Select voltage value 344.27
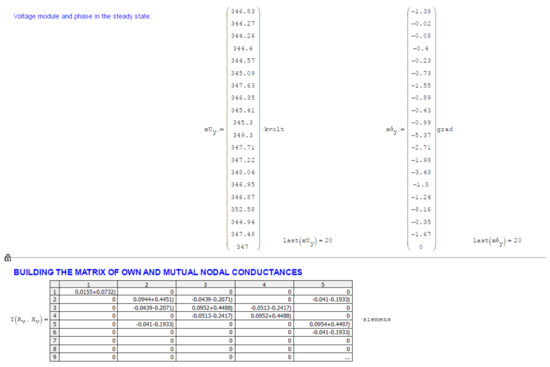550x367 pixels. [x=243, y=24]
